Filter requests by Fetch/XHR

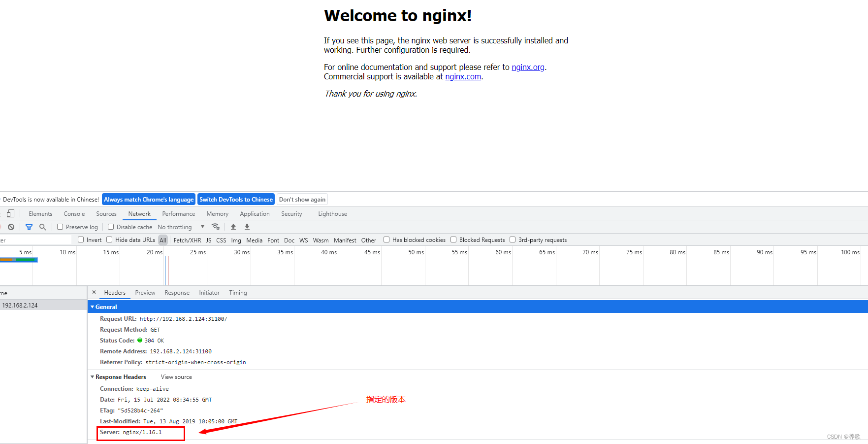[x=187, y=240]
